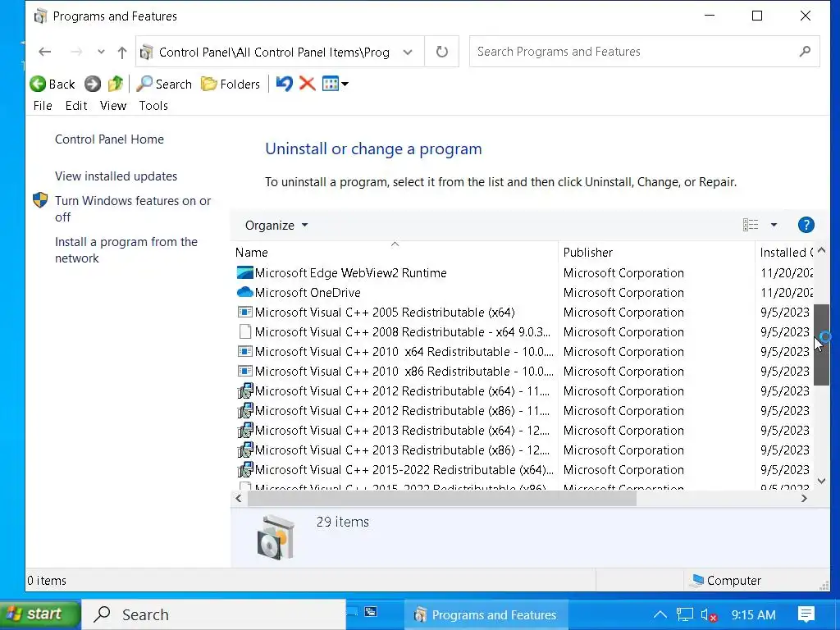Click the horizontal scroll right arrow
The image size is (840, 630).
tap(804, 499)
